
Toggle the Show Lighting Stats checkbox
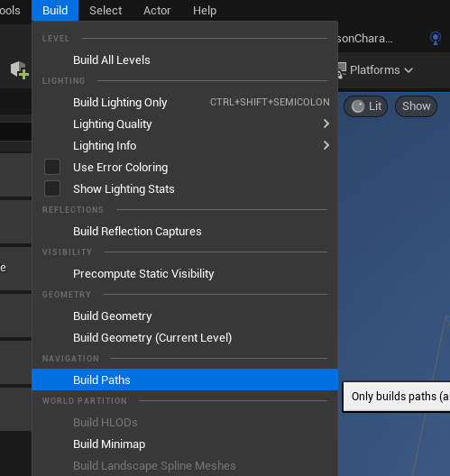coord(52,188)
